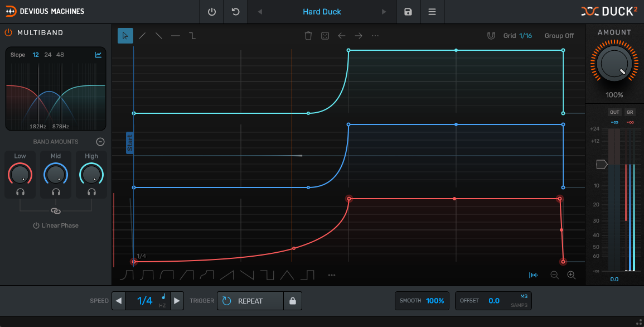The height and width of the screenshot is (327, 644).
Task: Enable Linear Phase mode
Action: (55, 225)
